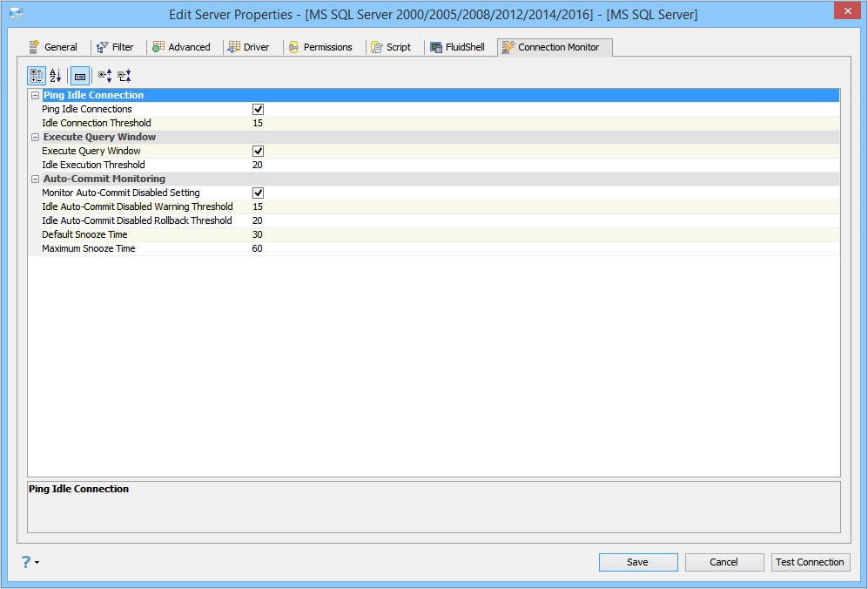
Task: Click the help question mark icon
Action: [x=26, y=562]
